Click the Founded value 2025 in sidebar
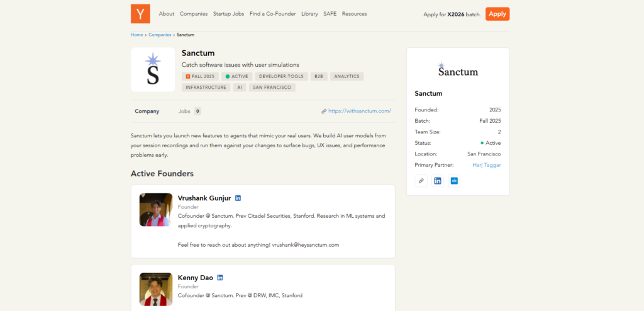 pos(495,110)
